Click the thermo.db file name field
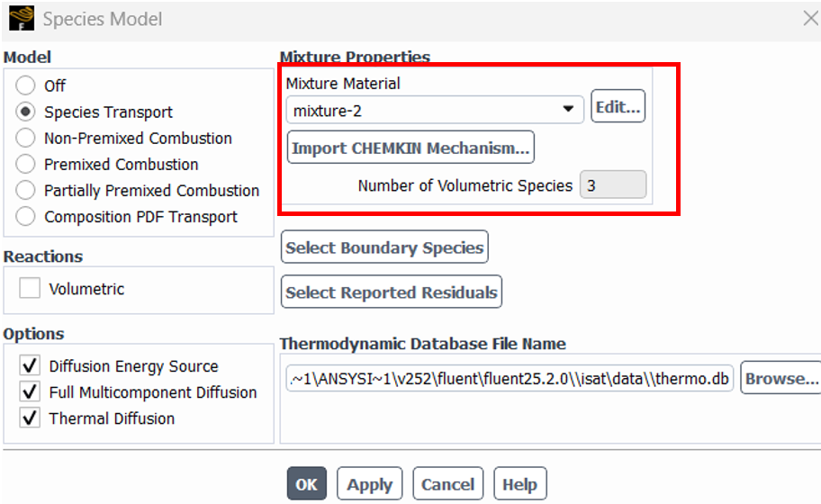This screenshot has height=504, width=821. (510, 378)
